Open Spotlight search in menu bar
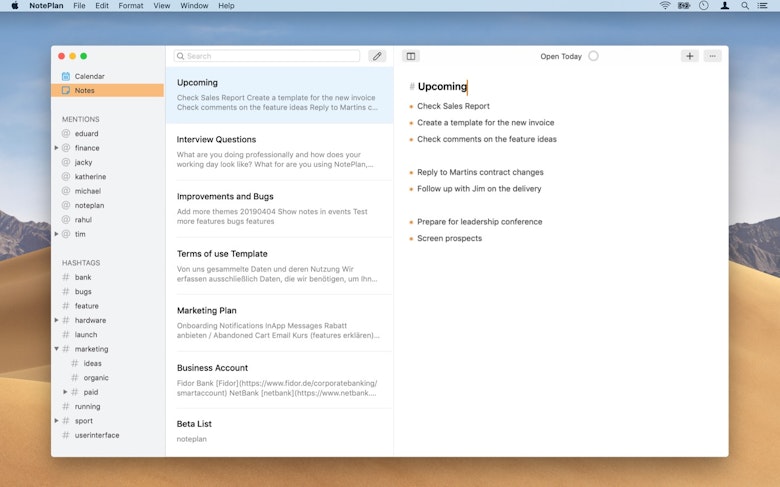 [x=745, y=5]
